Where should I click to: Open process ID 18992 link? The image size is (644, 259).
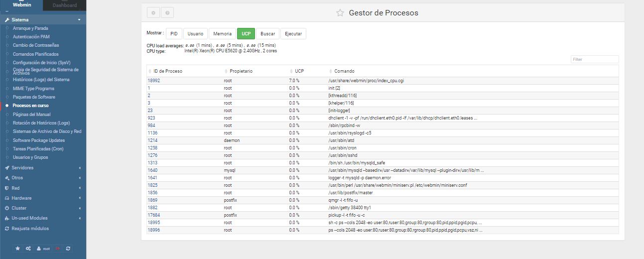[153, 80]
